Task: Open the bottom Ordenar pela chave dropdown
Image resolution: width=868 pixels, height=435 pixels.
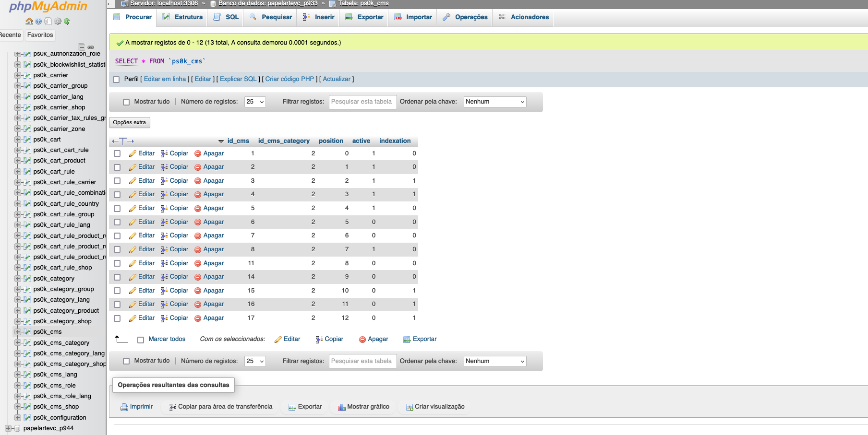Action: [495, 361]
